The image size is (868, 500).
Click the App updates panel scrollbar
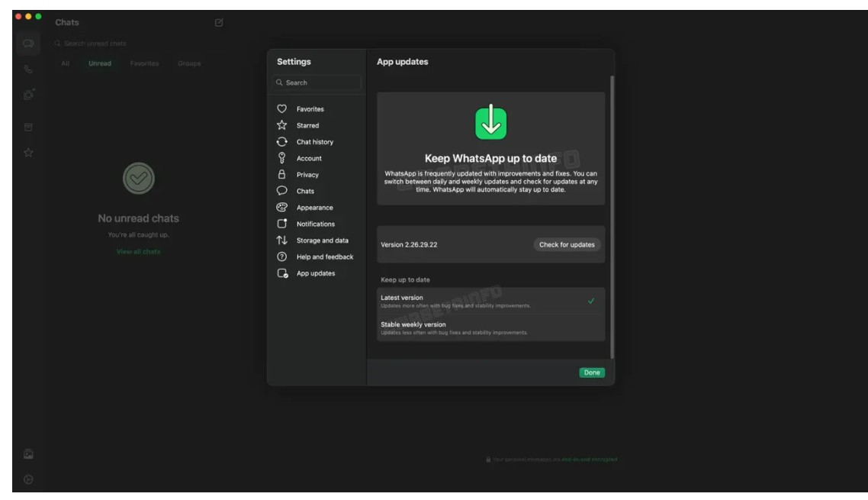click(612, 218)
